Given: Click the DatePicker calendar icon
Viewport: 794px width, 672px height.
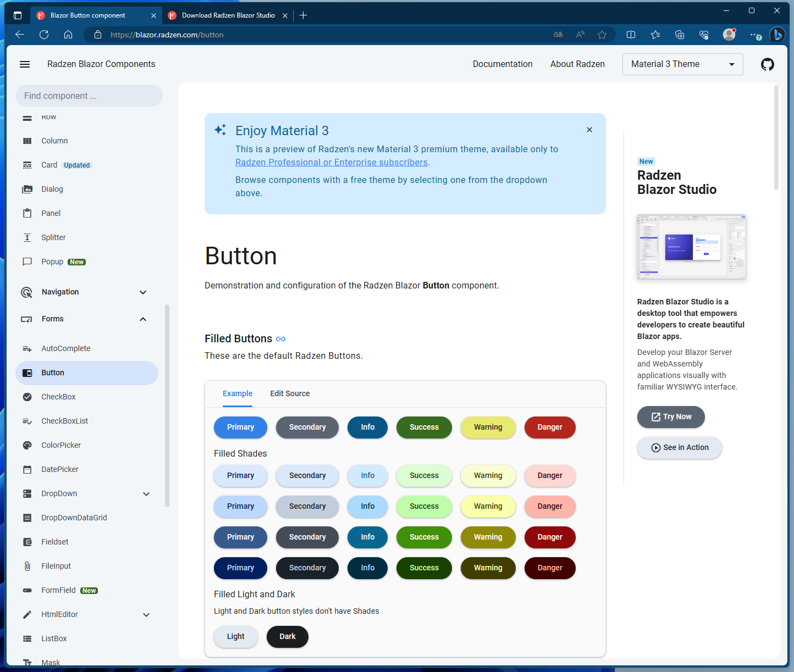Looking at the screenshot, I should click(x=27, y=469).
